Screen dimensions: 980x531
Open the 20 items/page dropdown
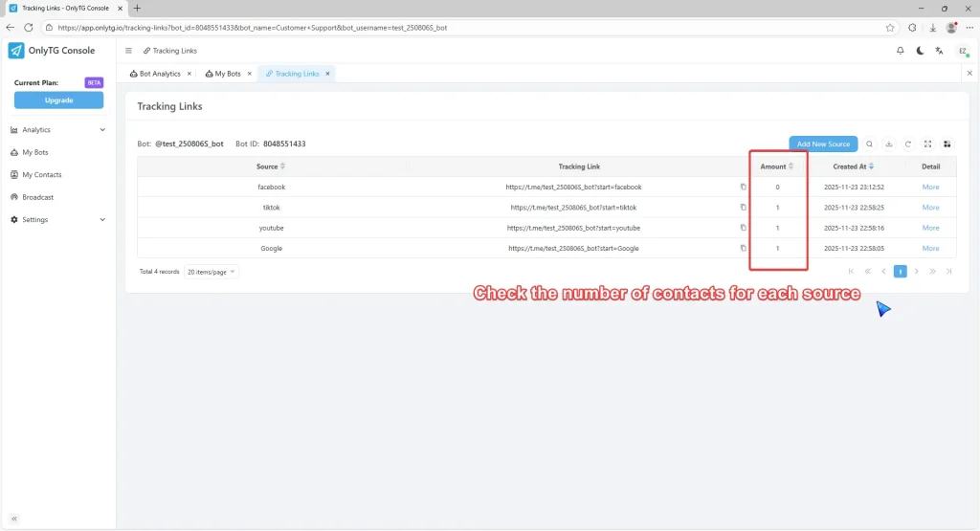tap(212, 272)
